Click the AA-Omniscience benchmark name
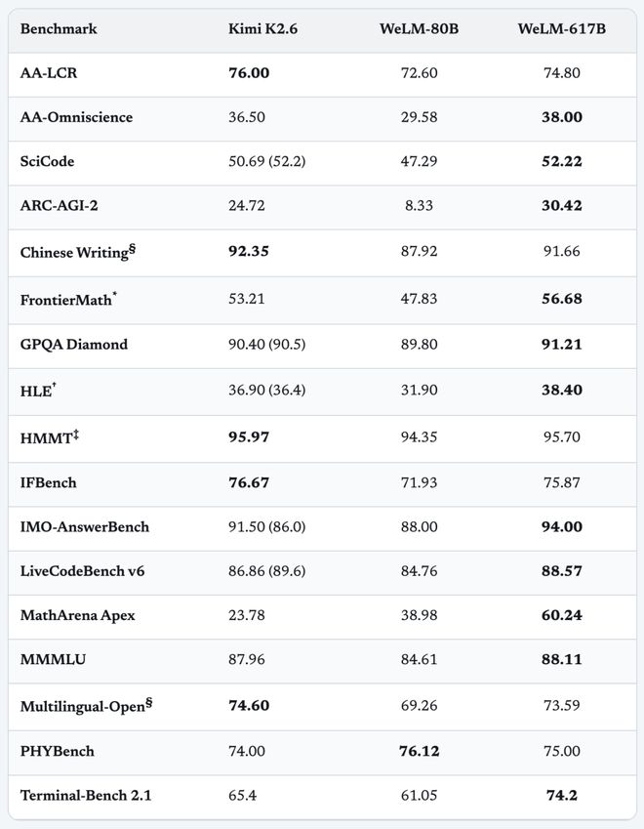 click(x=77, y=117)
